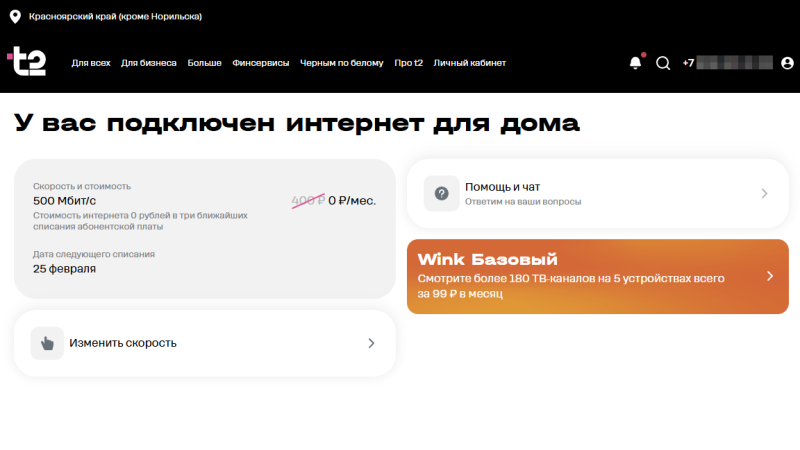Open notifications bell icon

[635, 63]
